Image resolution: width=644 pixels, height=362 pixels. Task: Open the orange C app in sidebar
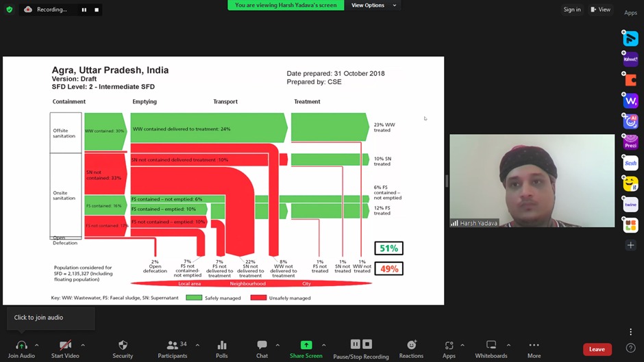[x=630, y=80]
